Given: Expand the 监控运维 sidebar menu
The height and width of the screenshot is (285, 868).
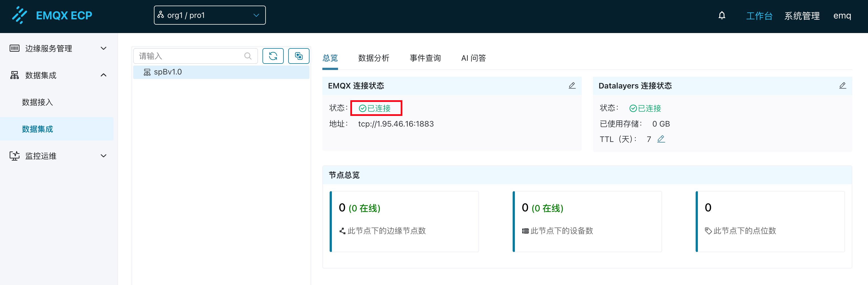Looking at the screenshot, I should coord(57,156).
